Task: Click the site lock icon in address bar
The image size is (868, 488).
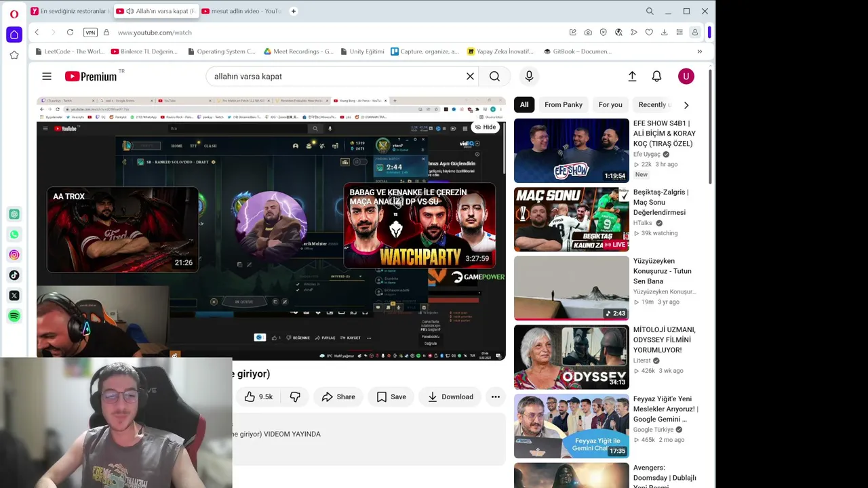Action: 106,33
